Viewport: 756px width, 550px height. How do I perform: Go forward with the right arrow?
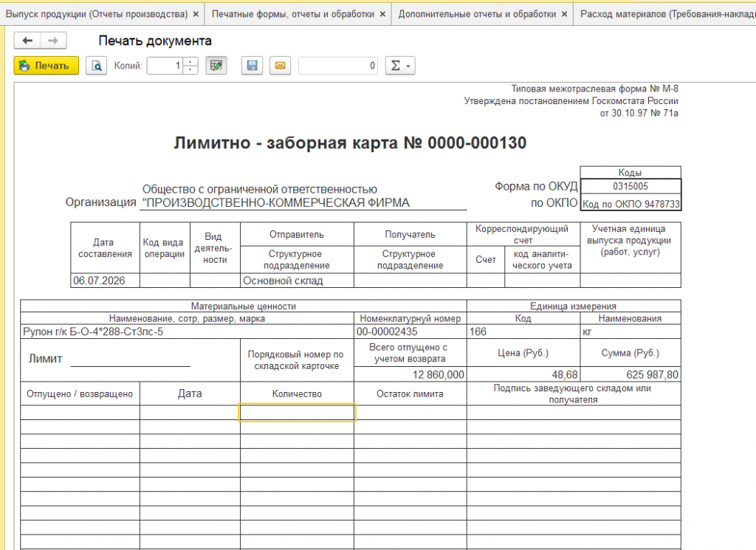click(x=53, y=41)
